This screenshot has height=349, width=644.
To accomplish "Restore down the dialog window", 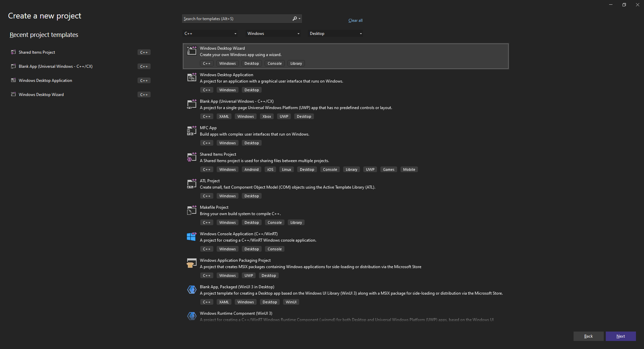I will click(624, 5).
